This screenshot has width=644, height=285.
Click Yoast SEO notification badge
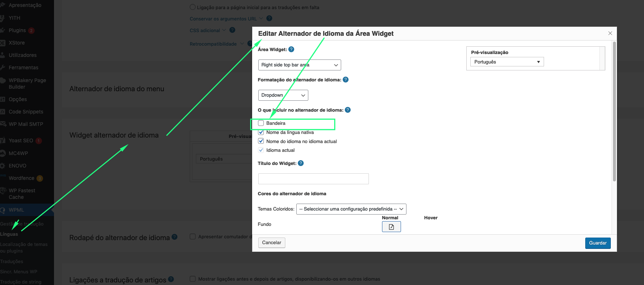(x=39, y=140)
